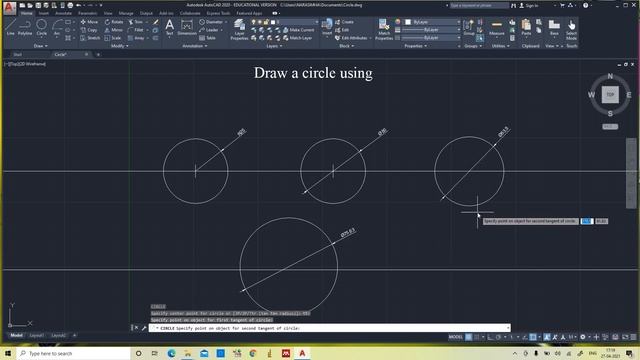Click the Move tool in Modify panel
The width and height of the screenshot is (640, 360).
click(x=89, y=22)
